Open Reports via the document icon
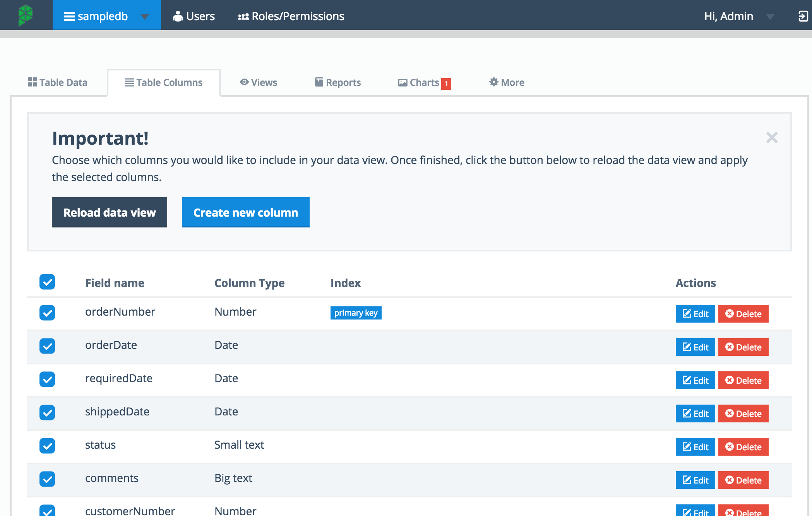The image size is (812, 516). point(318,82)
